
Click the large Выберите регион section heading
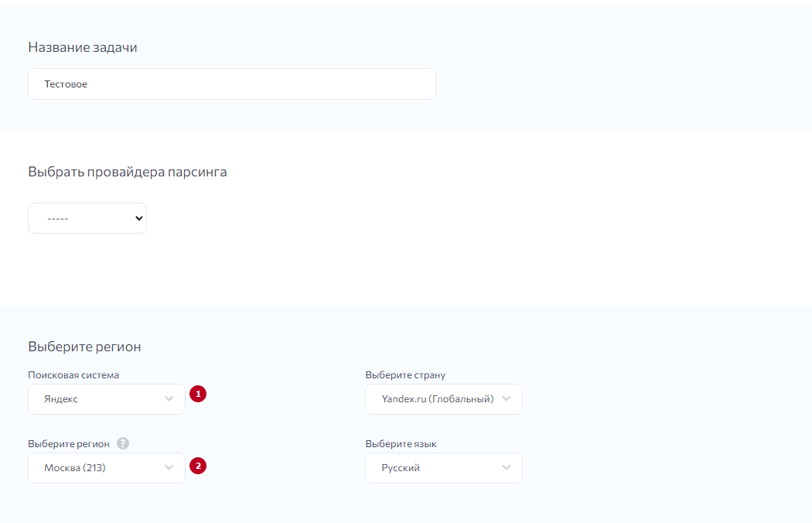[x=84, y=347]
